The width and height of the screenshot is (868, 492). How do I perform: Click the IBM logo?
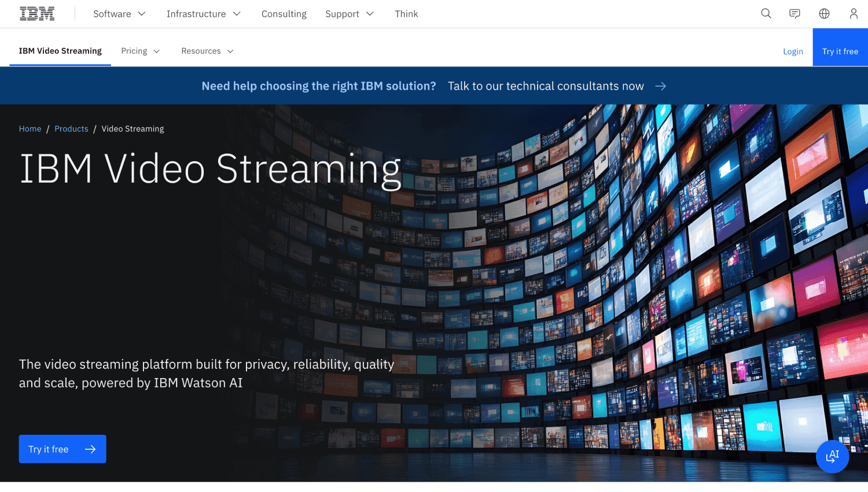pos(37,14)
